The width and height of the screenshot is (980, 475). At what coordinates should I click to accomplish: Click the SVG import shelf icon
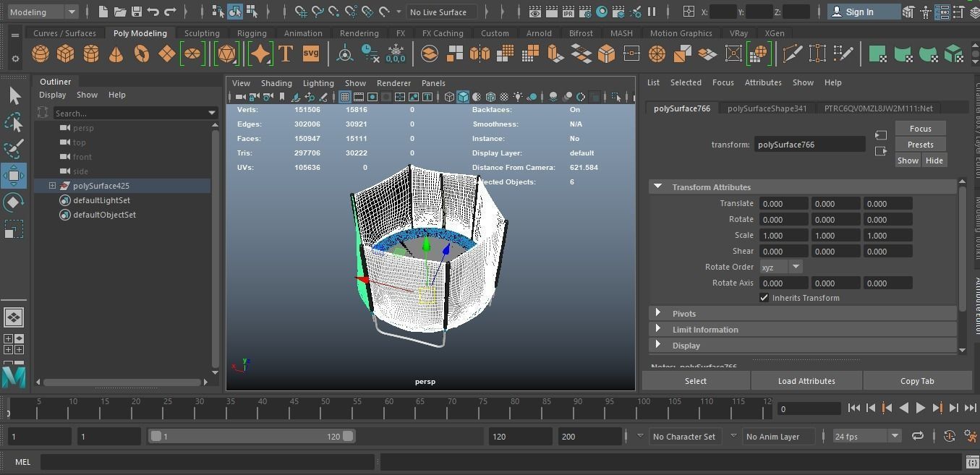point(311,54)
